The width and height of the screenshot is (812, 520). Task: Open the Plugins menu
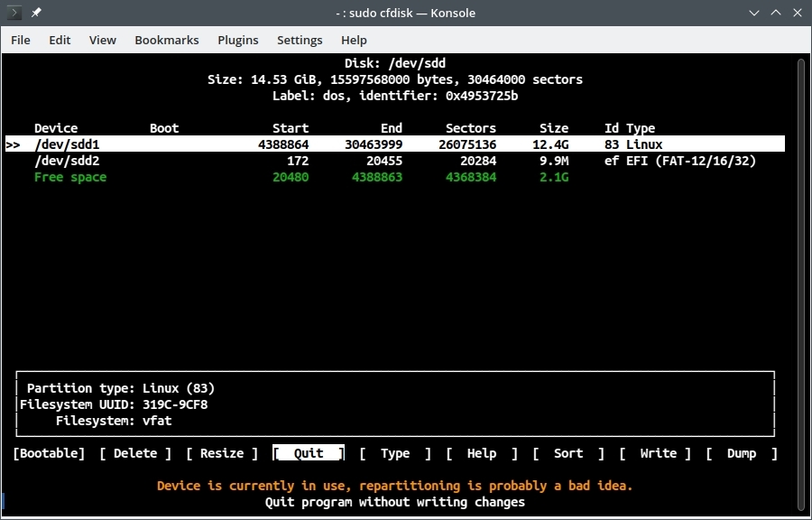pyautogui.click(x=237, y=40)
